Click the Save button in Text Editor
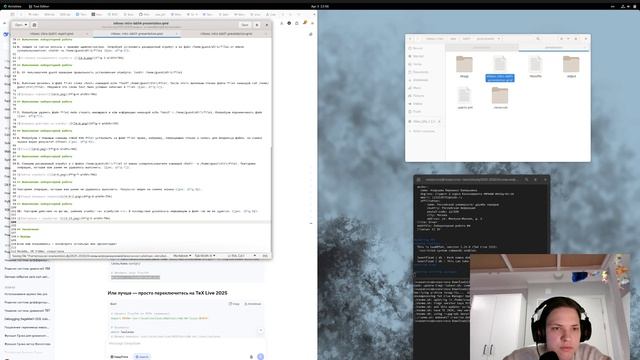 click(244, 25)
